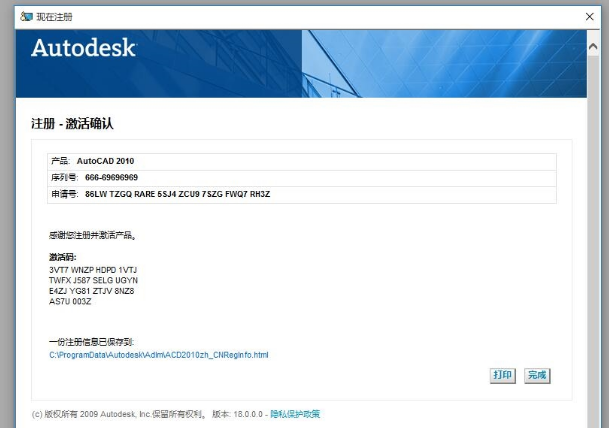This screenshot has height=428, width=609.
Task: Click the Autodesk logo in the banner
Action: (84, 48)
